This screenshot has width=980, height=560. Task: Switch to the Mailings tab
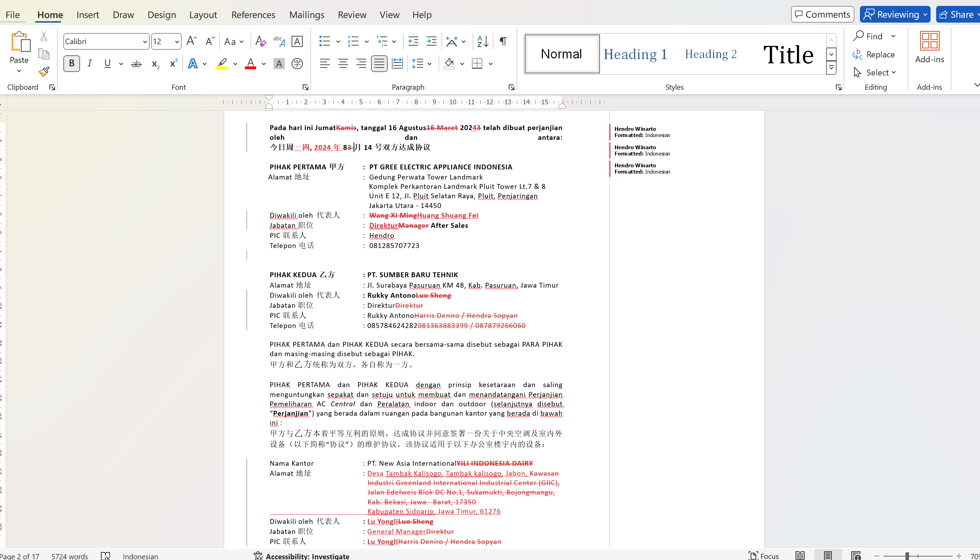307,15
